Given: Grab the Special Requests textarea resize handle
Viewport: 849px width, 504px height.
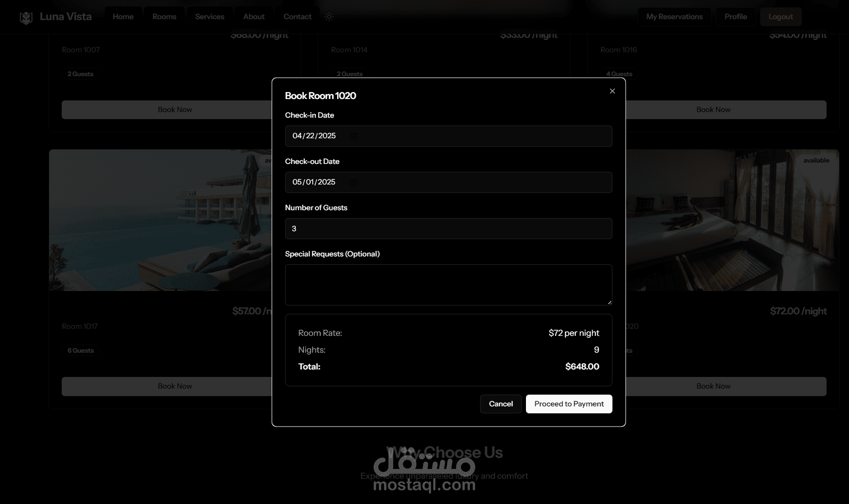Looking at the screenshot, I should (x=609, y=302).
